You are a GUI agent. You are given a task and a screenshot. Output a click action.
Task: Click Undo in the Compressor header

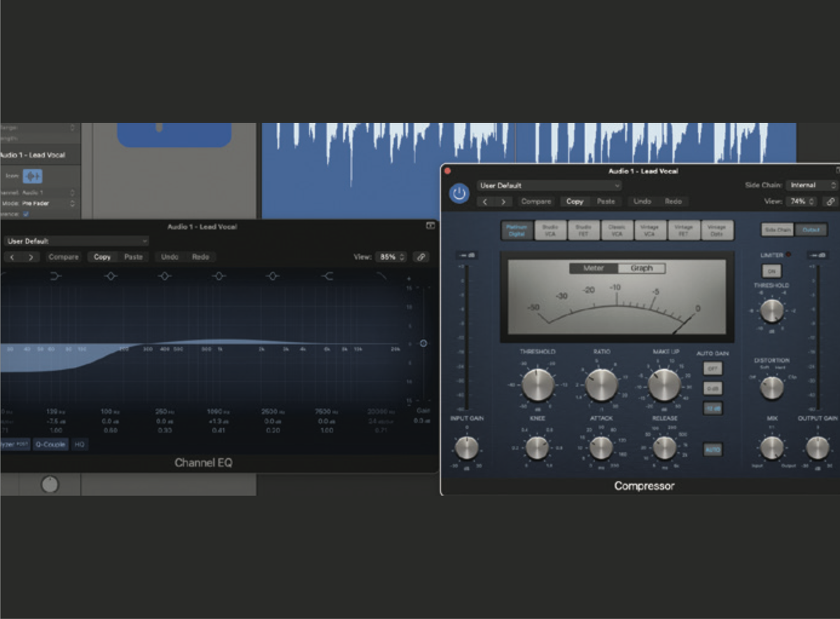pos(642,201)
